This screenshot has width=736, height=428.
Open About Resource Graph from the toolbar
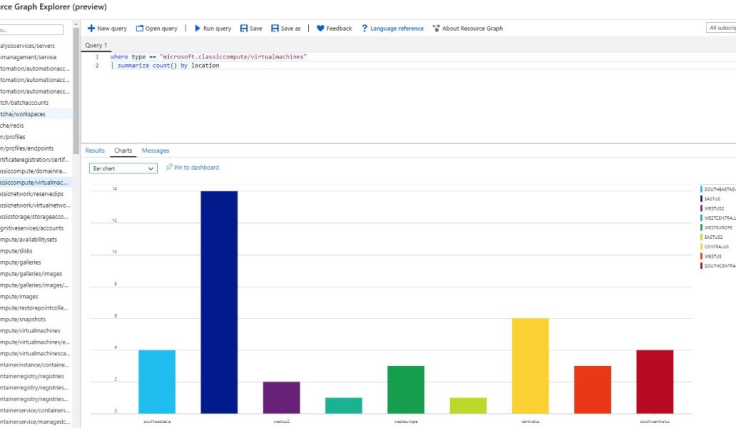tap(436, 29)
